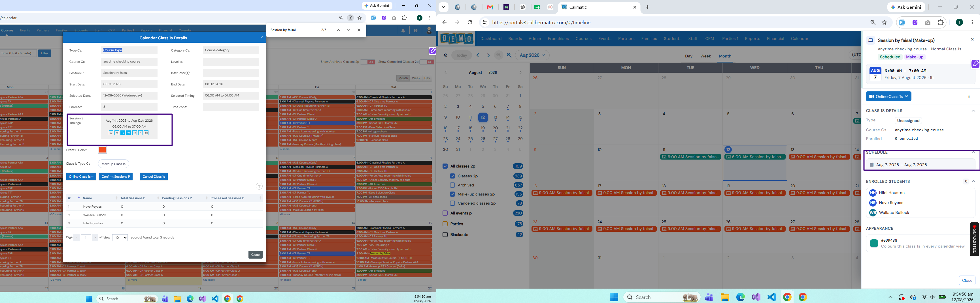
Task: Check the All events p filter
Action: tap(445, 213)
